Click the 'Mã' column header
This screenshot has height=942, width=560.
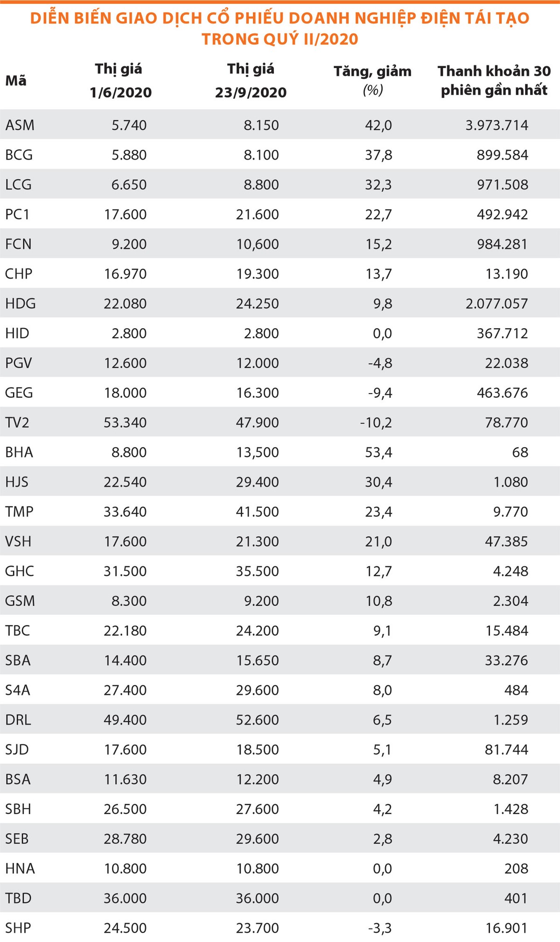coord(16,81)
